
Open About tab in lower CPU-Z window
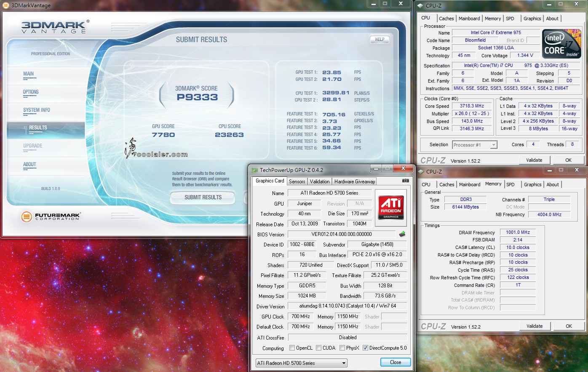553,185
